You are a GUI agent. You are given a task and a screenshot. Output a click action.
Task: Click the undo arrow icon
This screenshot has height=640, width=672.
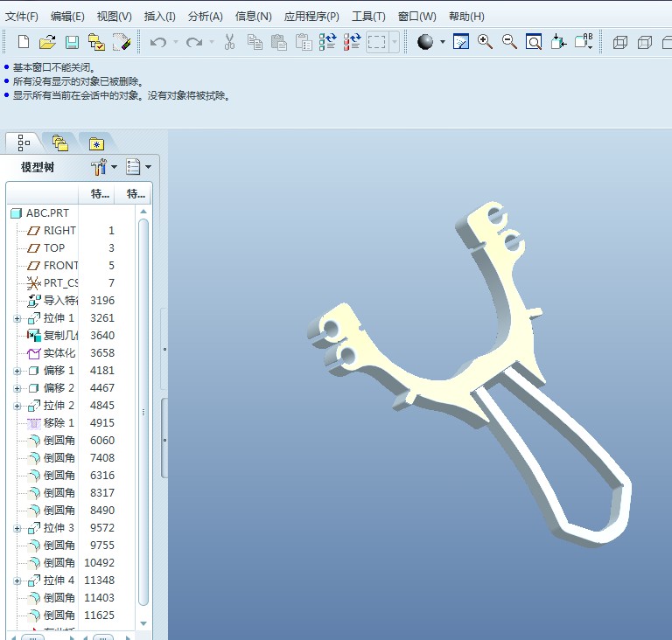pos(158,42)
